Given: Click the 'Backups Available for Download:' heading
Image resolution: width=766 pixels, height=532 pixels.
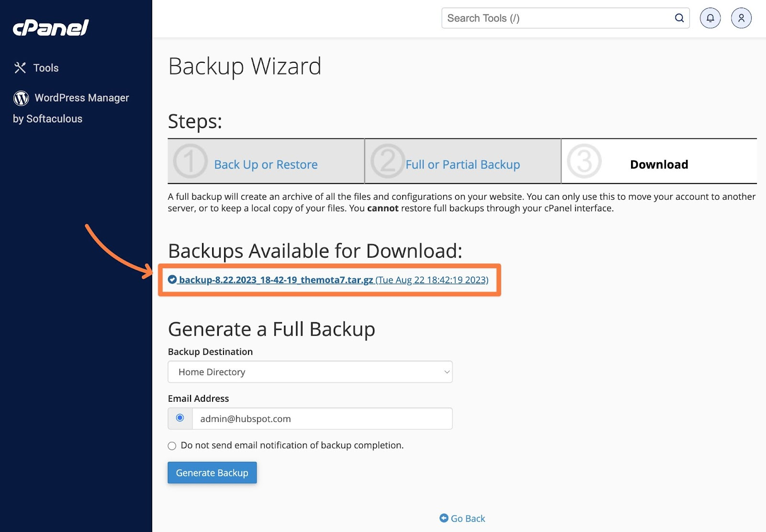Looking at the screenshot, I should [x=315, y=251].
